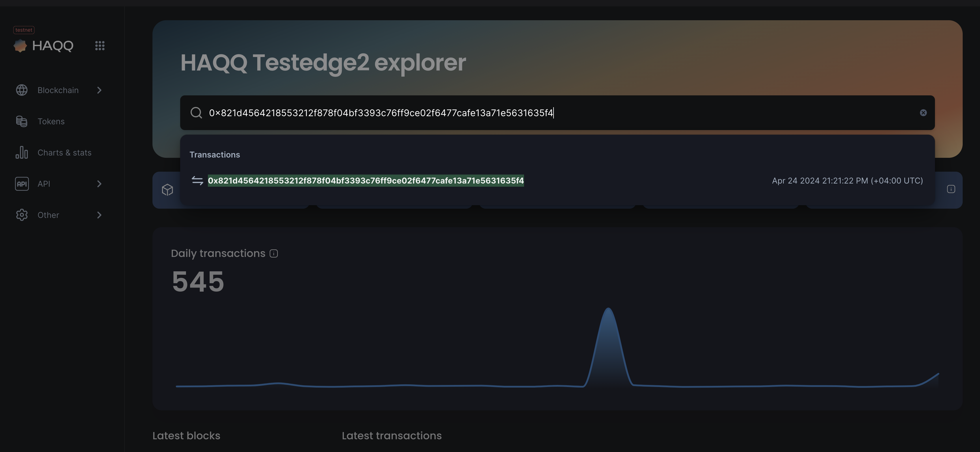The image size is (980, 452).
Task: Expand the Blockchain menu chevron
Action: [99, 90]
